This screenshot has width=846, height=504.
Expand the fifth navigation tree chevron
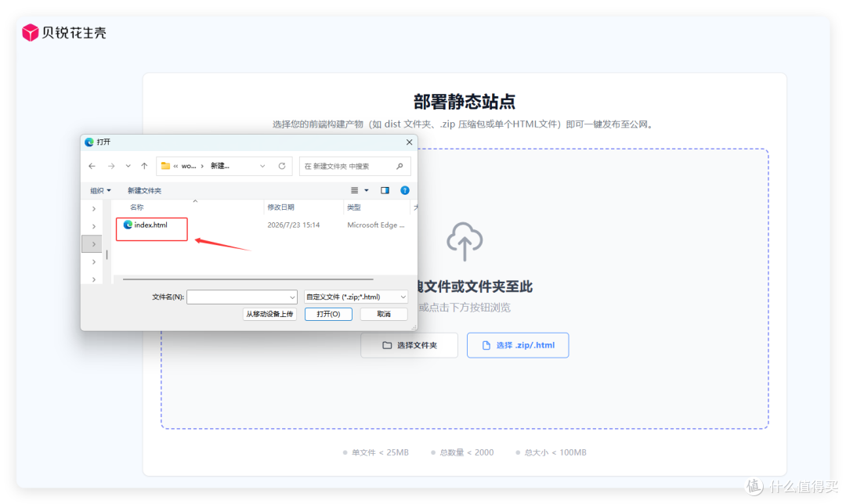(94, 279)
